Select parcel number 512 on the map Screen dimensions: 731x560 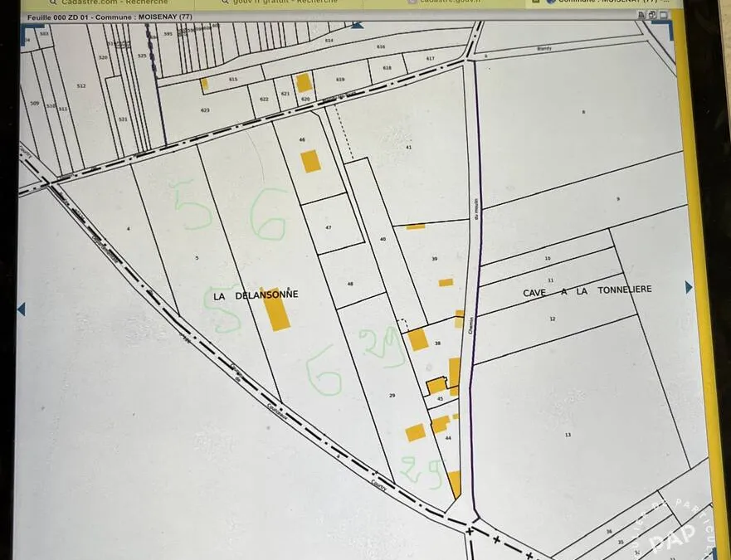pyautogui.click(x=81, y=85)
